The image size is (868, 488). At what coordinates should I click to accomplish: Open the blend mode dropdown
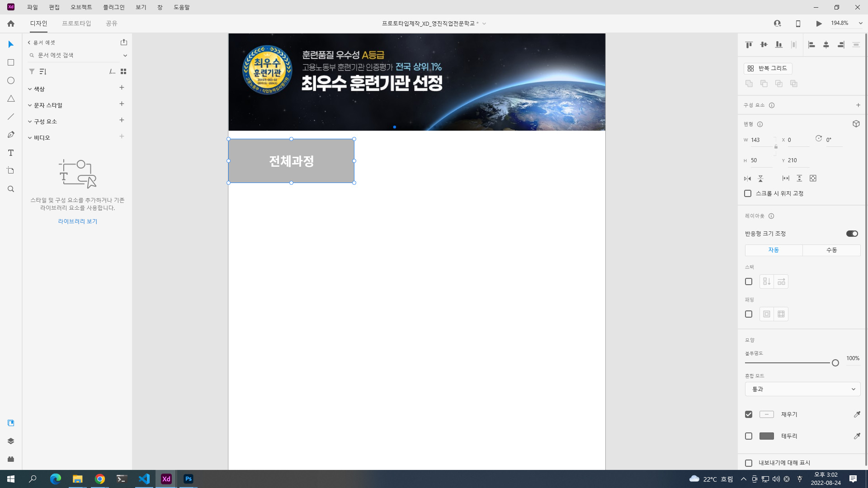coord(802,389)
